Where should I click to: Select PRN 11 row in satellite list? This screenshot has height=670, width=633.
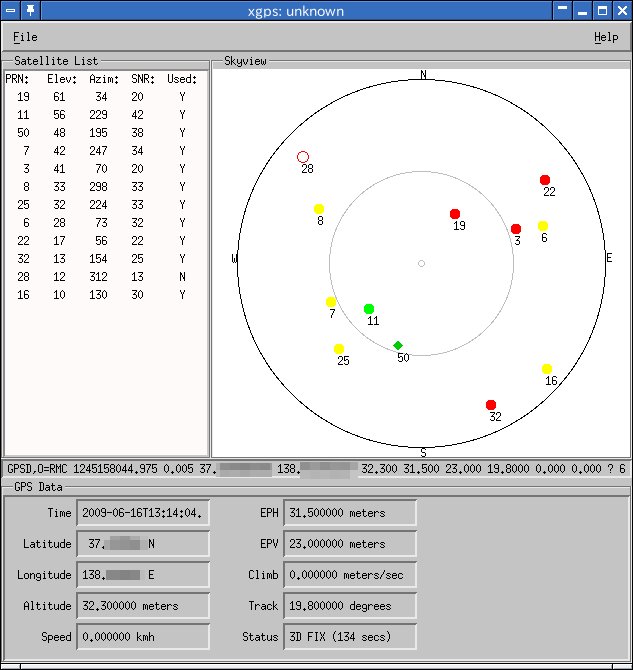point(106,115)
